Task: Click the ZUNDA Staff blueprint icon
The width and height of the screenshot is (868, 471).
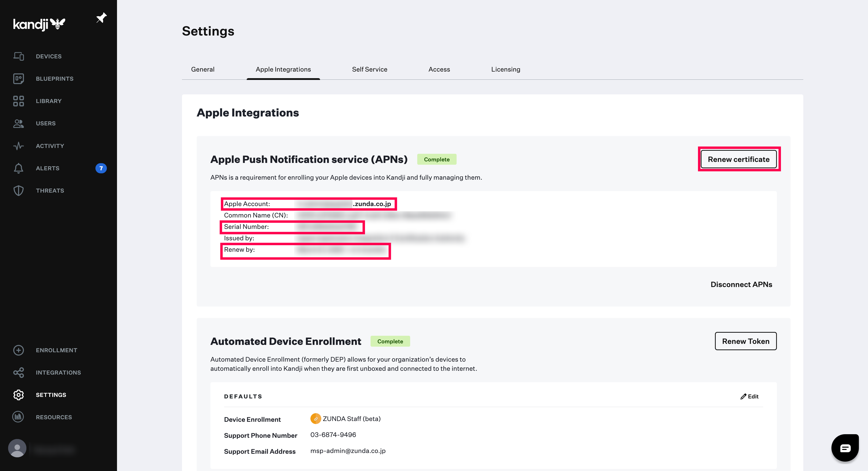Action: click(x=315, y=418)
